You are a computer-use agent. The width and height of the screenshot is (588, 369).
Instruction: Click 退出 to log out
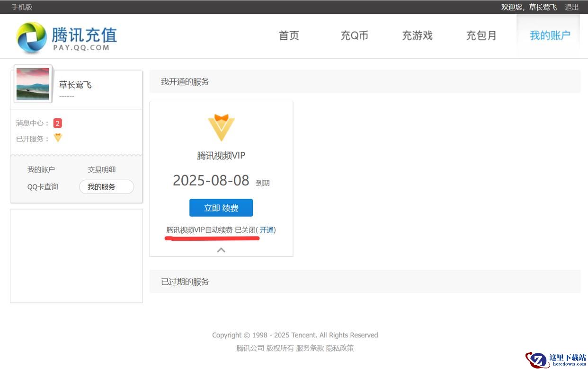pos(572,7)
